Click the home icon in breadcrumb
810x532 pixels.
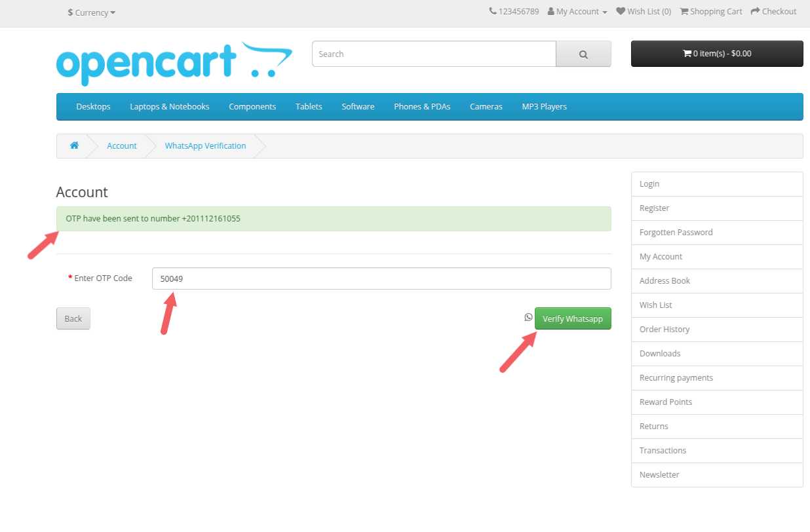pos(75,145)
